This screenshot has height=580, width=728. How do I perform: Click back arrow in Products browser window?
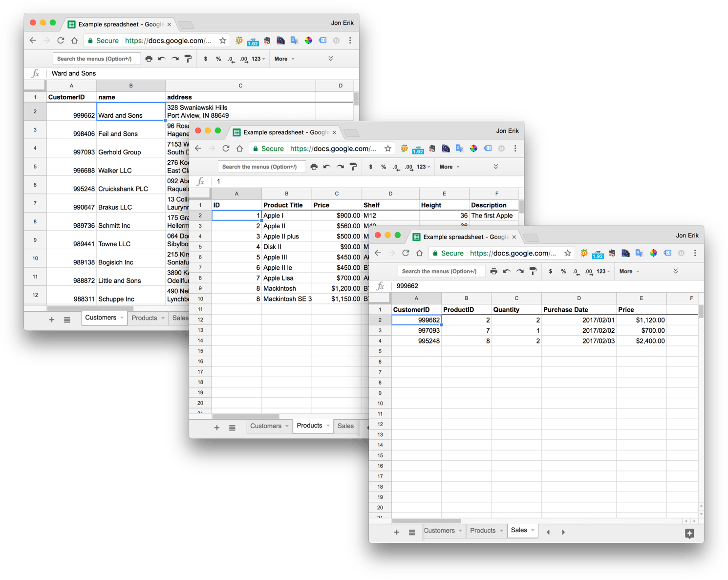[198, 149]
